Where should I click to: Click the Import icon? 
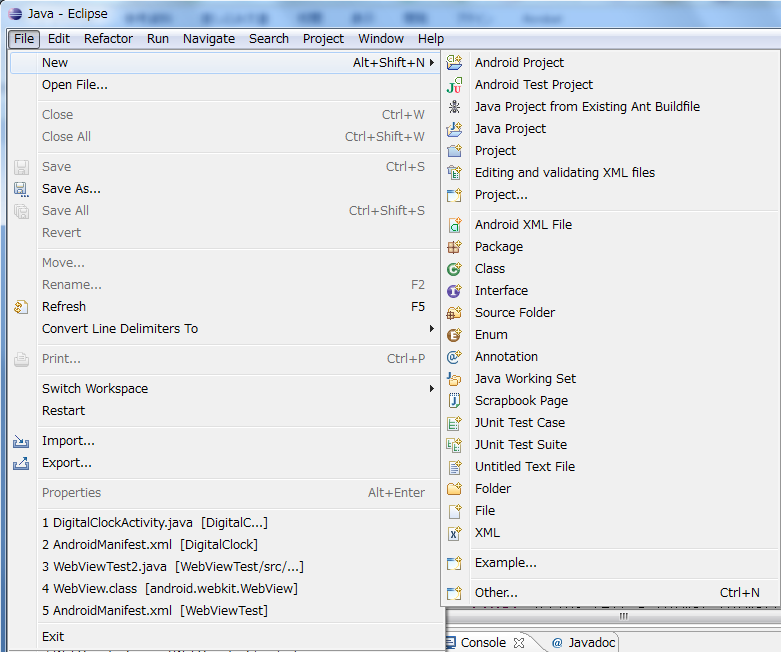21,441
